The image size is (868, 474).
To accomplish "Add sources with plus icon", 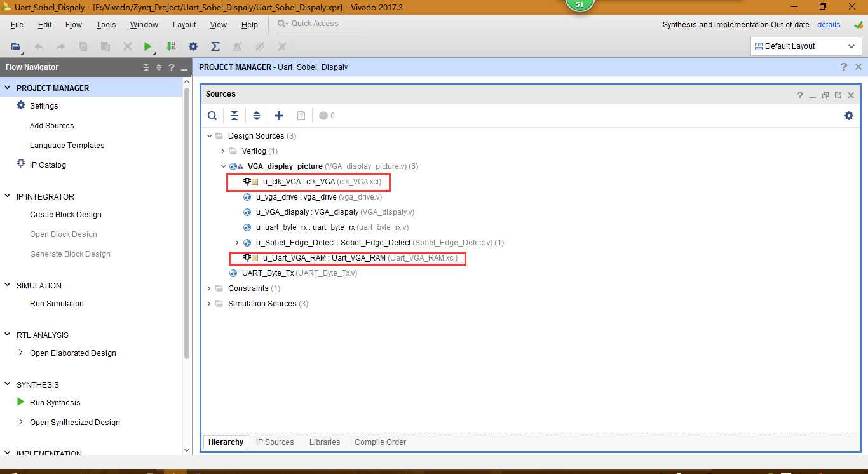I will coord(279,116).
